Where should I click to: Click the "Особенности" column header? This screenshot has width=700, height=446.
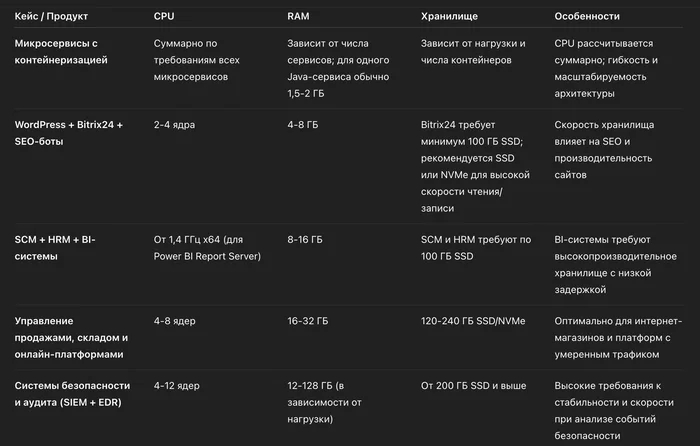pyautogui.click(x=587, y=17)
